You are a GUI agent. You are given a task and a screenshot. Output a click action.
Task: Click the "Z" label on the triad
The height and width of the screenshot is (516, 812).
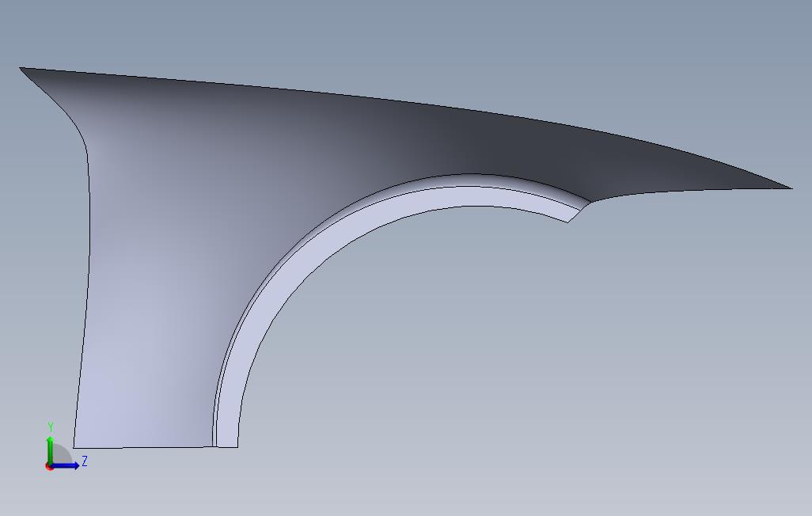85,461
